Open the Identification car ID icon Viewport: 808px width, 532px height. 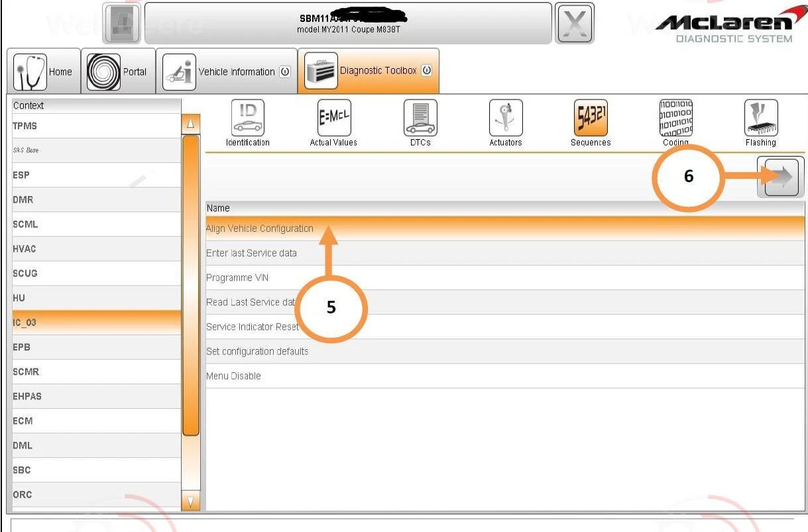coord(248,117)
